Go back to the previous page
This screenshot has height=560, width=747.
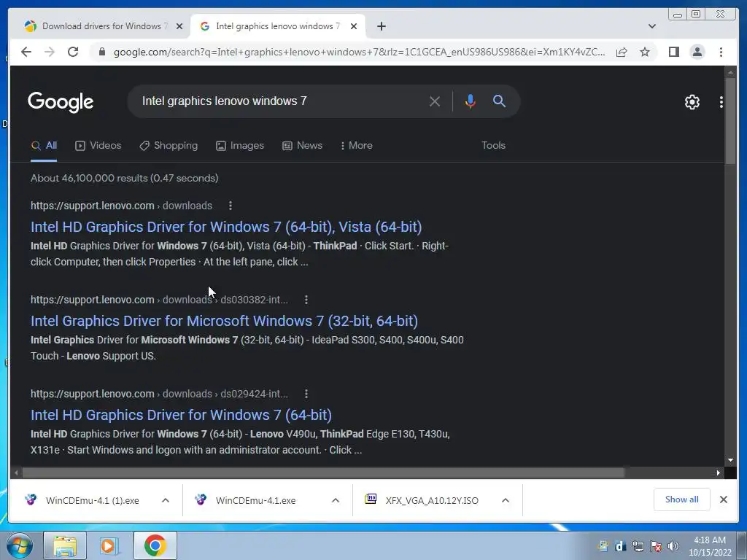coord(26,52)
